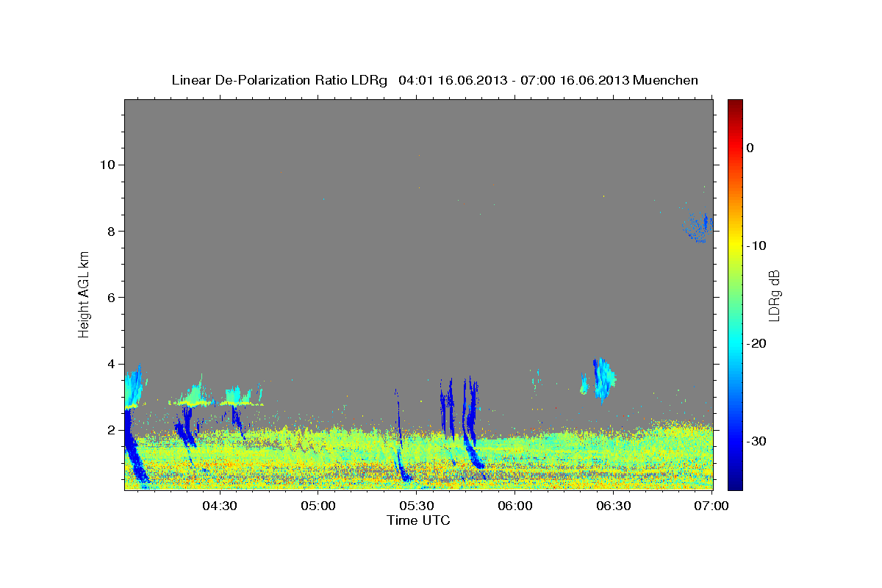
Task: Click the cyan cloud patch near 06:30 at 3.5 km
Action: (x=604, y=379)
